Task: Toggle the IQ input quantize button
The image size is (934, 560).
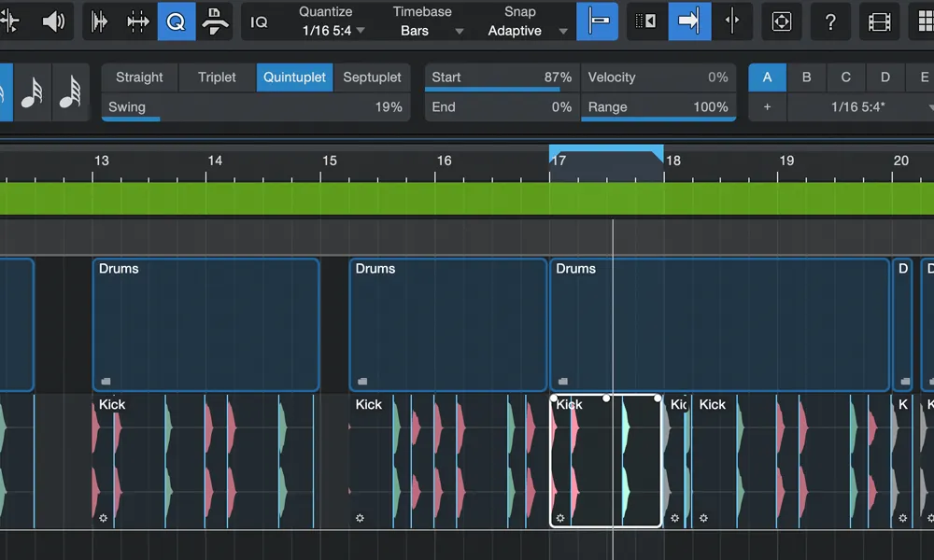Action: click(x=259, y=22)
